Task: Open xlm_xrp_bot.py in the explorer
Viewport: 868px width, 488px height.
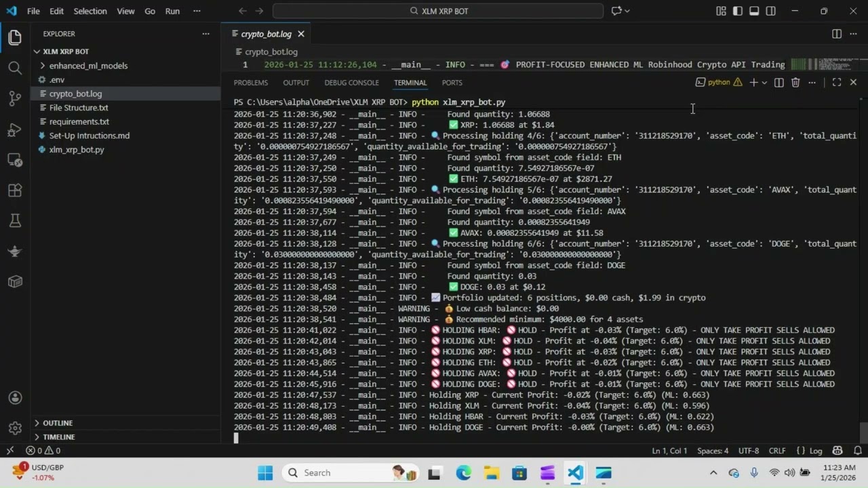Action: (126, 150)
